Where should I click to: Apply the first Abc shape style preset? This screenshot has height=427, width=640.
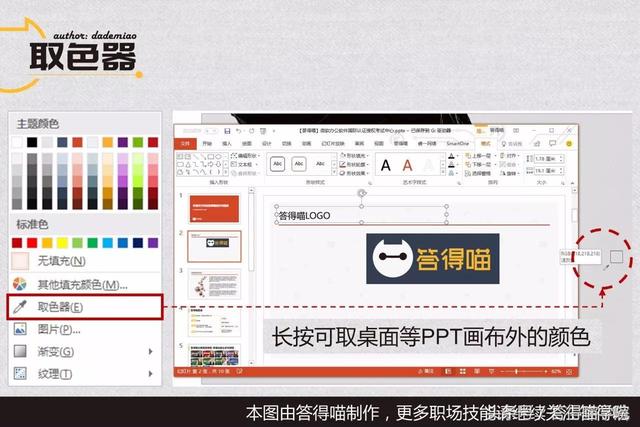pyautogui.click(x=278, y=164)
